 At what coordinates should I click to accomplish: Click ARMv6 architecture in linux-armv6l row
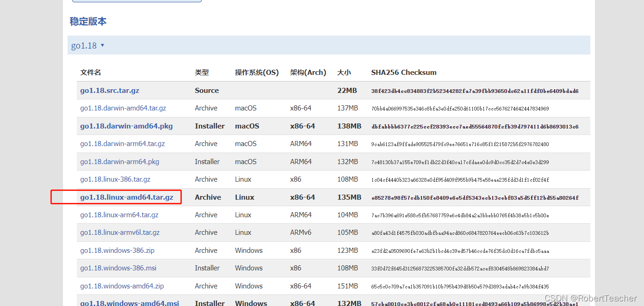coord(301,233)
